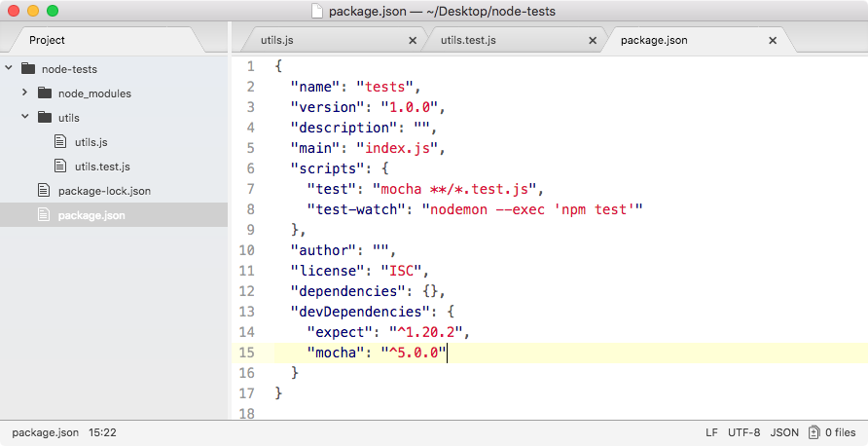Expand the node_modules folder chevron

pyautogui.click(x=25, y=93)
